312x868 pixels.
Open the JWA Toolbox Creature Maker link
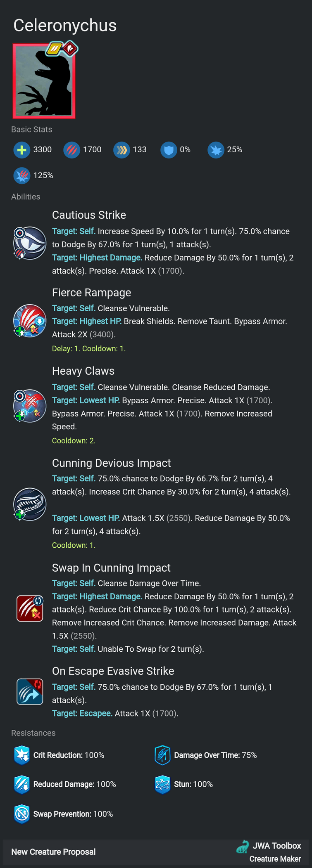pos(269,852)
